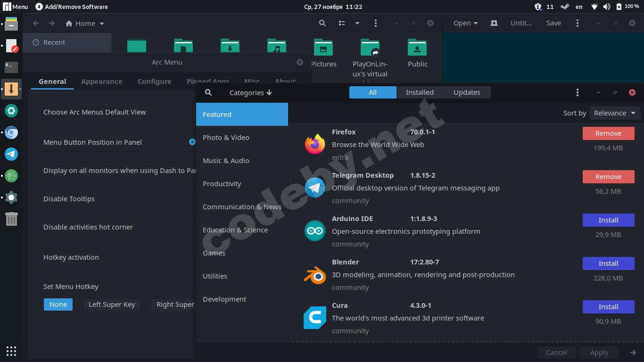The image size is (644, 362).
Task: Select None as the menu hotkey
Action: pos(58,304)
